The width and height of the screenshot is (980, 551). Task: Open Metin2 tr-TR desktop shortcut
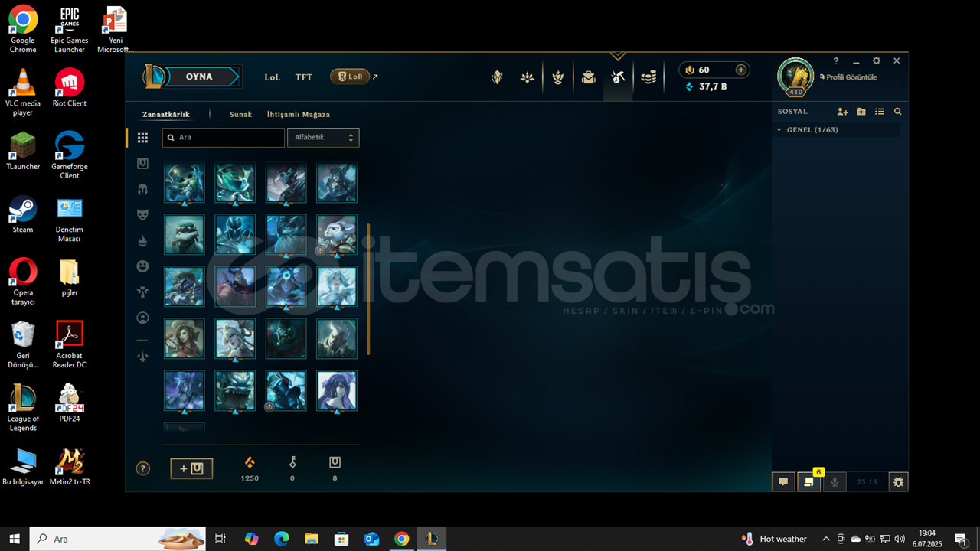70,467
